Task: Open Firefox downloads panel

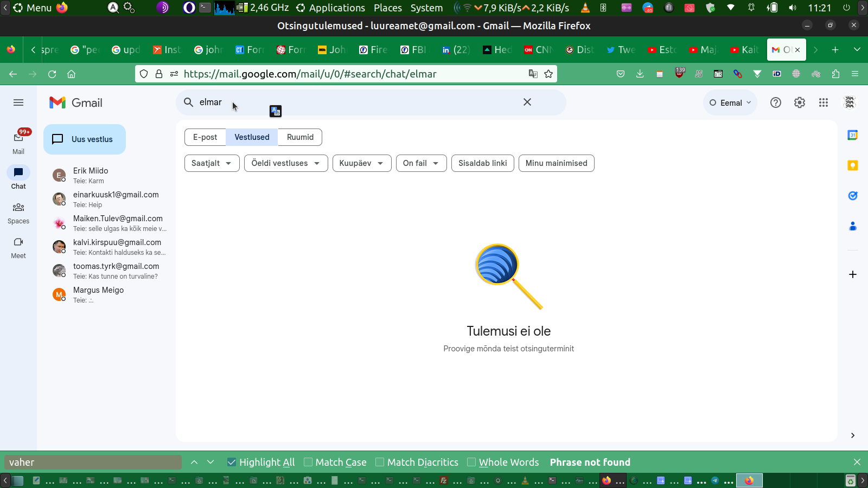Action: pyautogui.click(x=640, y=74)
